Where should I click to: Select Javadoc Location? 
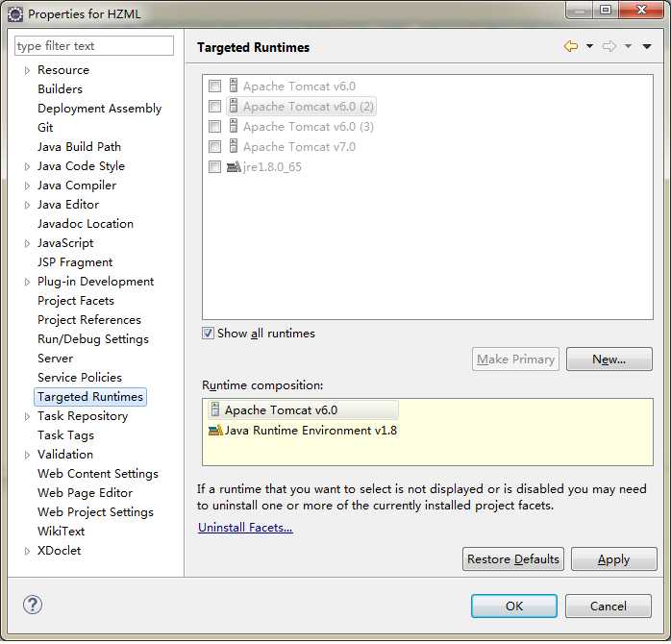click(86, 224)
